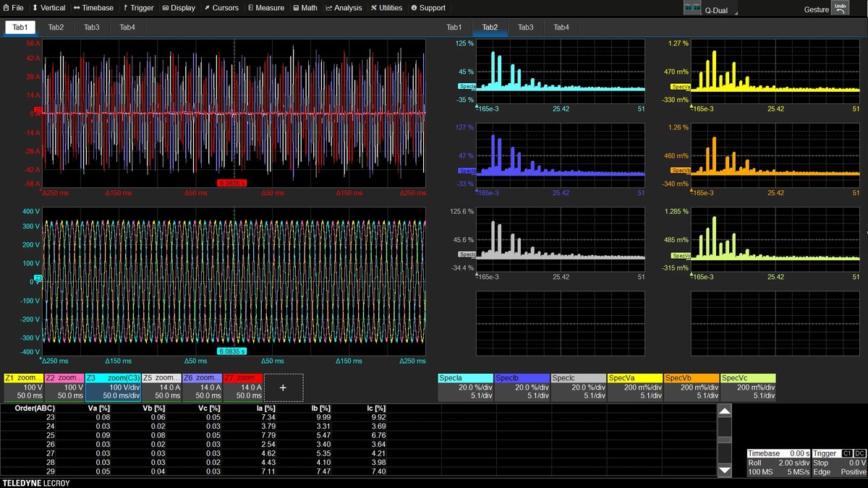Click the cyan 6.0835 s time marker

(x=232, y=351)
